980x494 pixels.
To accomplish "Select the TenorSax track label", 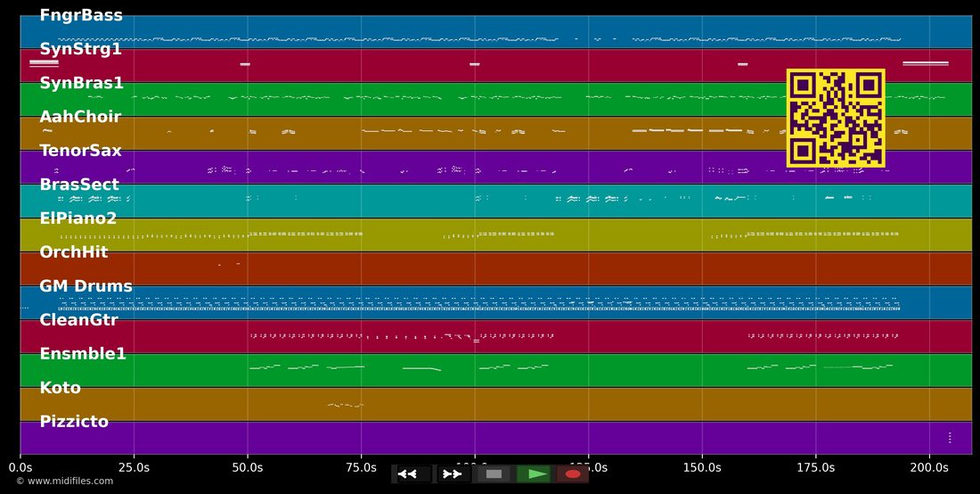I will point(80,151).
